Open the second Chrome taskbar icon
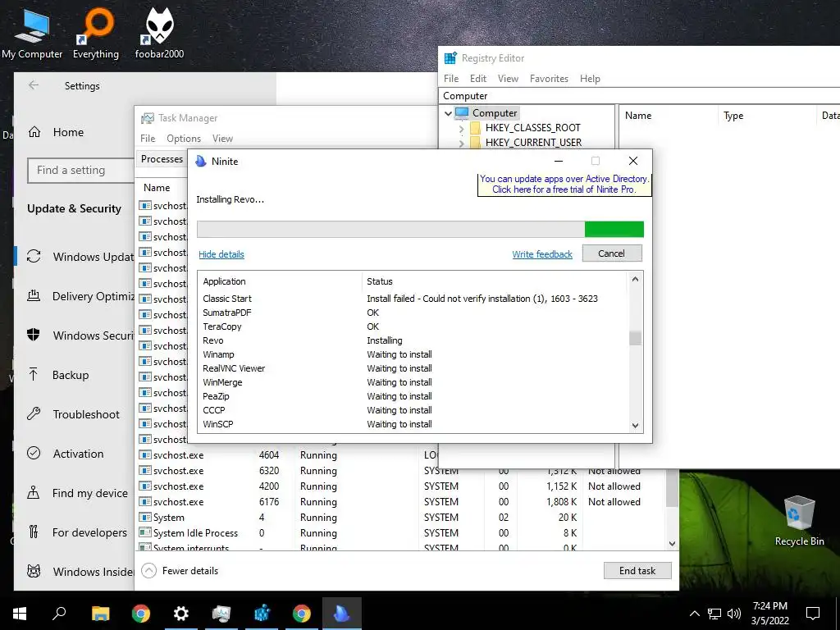The height and width of the screenshot is (630, 840). click(x=302, y=614)
